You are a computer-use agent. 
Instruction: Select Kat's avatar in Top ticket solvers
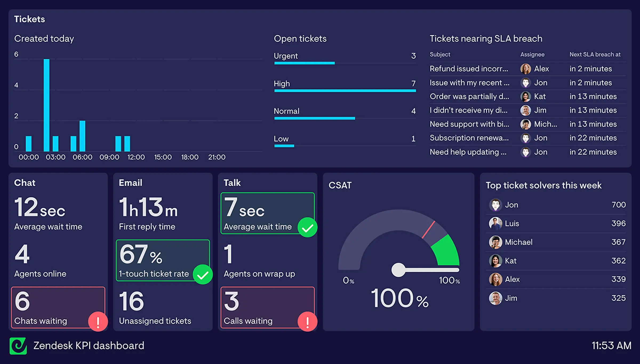(496, 261)
